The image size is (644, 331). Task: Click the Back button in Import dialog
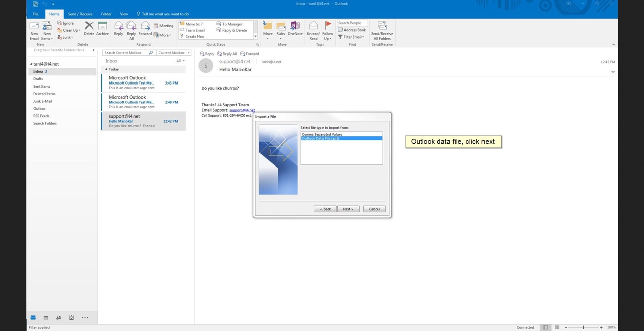point(325,209)
